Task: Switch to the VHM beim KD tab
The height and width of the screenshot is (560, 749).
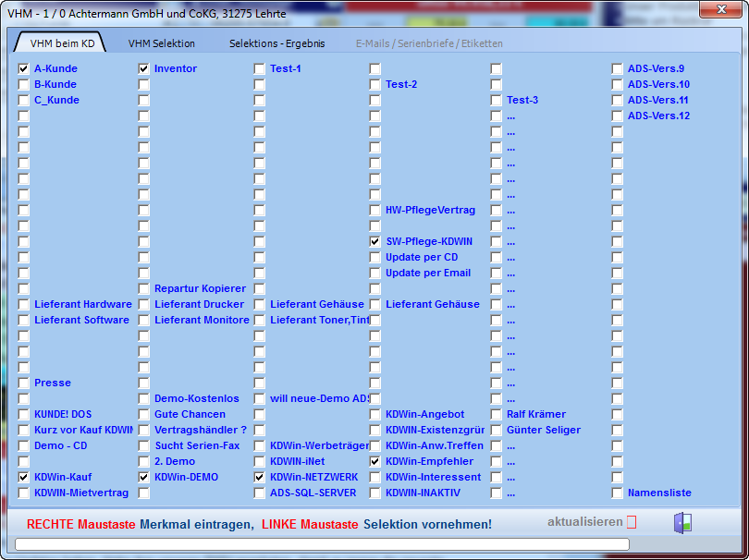Action: tap(62, 43)
